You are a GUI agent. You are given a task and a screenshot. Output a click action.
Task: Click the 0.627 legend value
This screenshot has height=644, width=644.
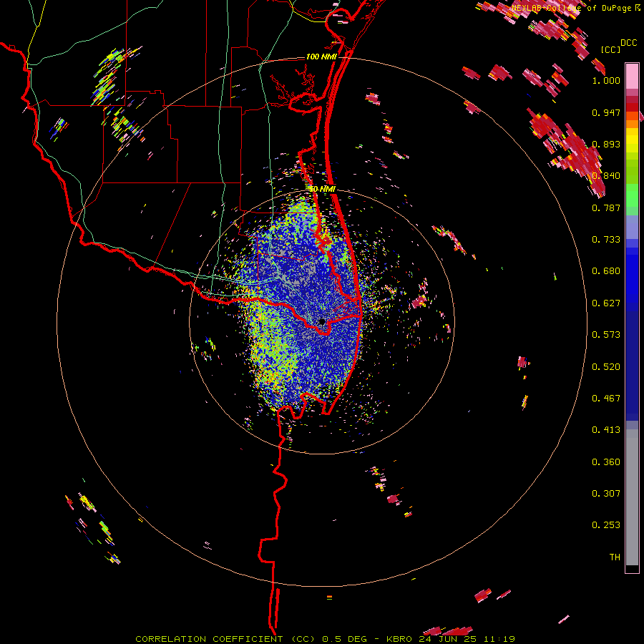606,303
